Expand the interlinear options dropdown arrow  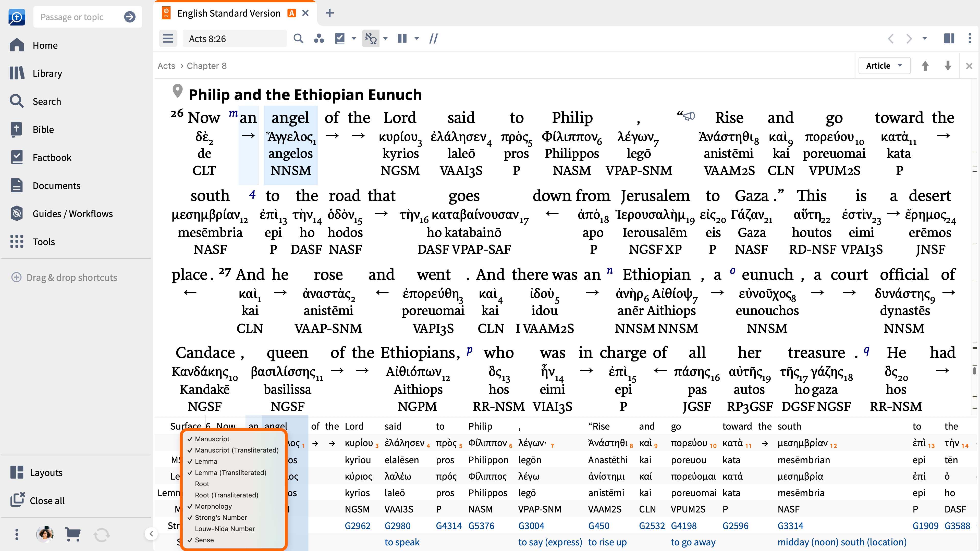pyautogui.click(x=385, y=39)
